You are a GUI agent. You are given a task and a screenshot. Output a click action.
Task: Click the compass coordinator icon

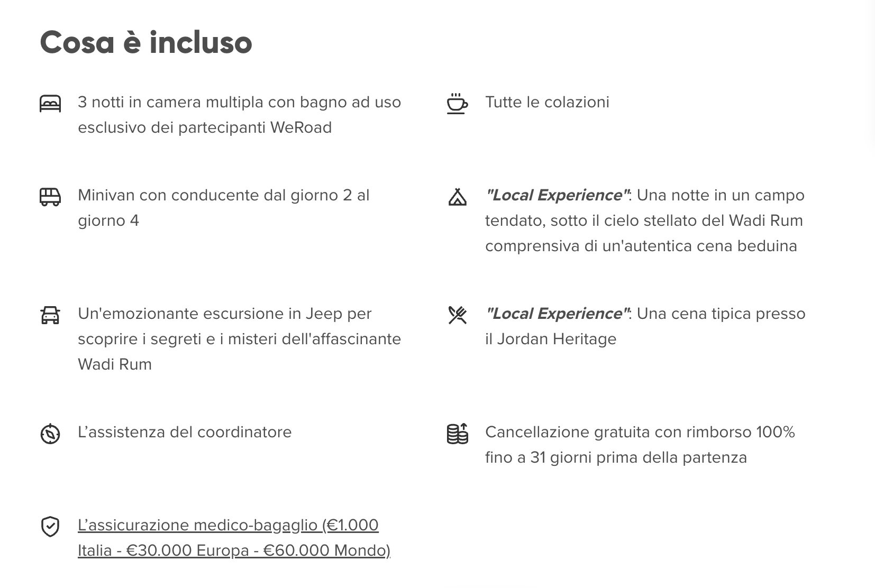click(x=50, y=434)
